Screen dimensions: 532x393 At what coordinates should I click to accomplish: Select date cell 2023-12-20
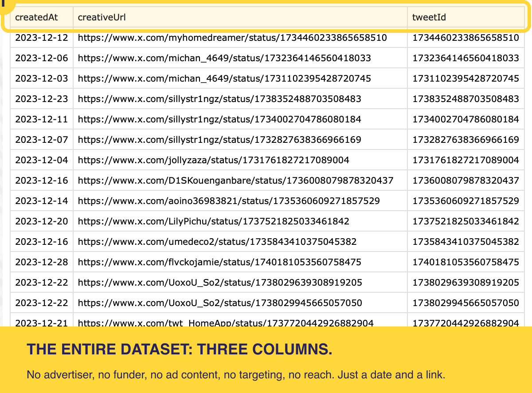42,221
